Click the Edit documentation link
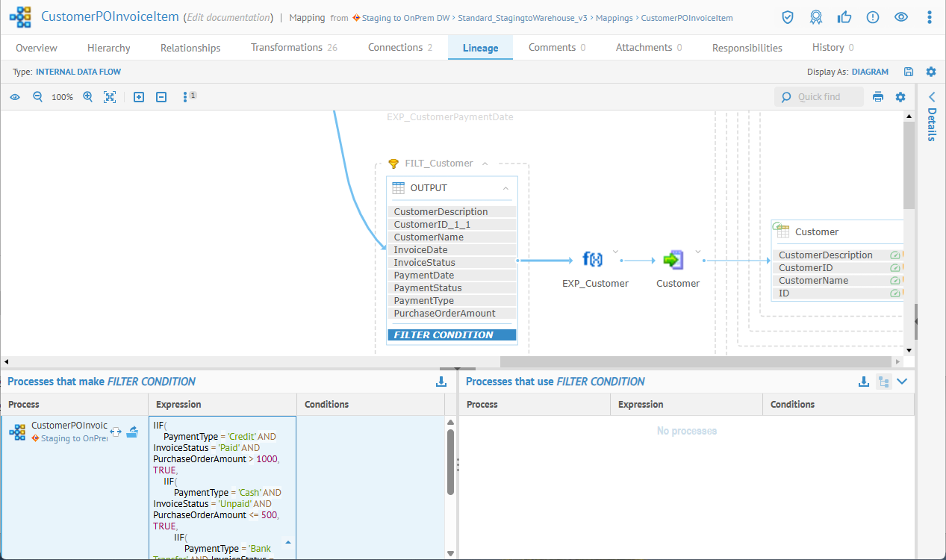 228,18
